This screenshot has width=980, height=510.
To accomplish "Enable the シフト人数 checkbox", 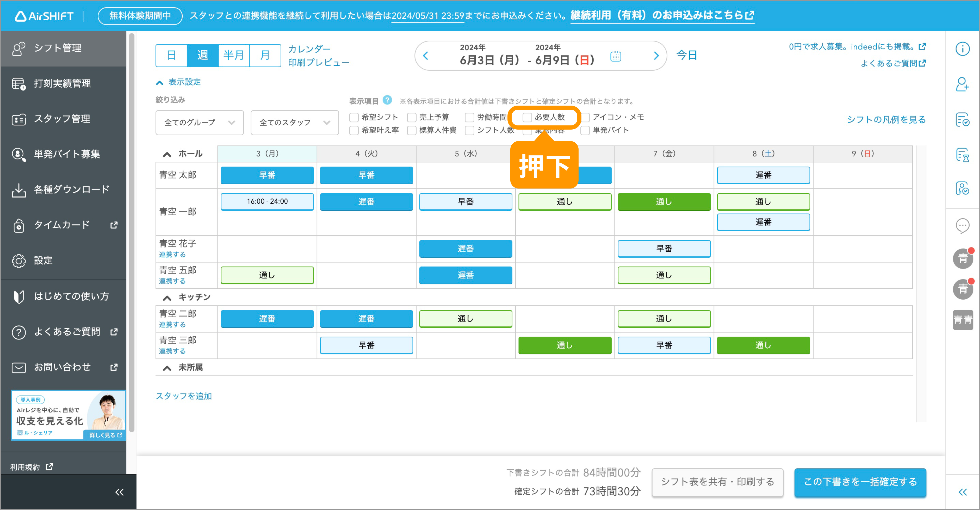I will click(469, 130).
